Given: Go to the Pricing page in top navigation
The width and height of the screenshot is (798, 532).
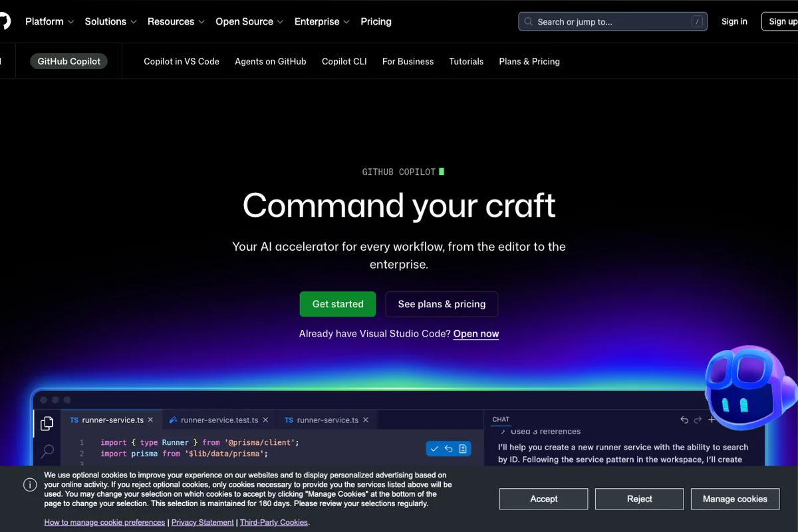Looking at the screenshot, I should tap(376, 21).
